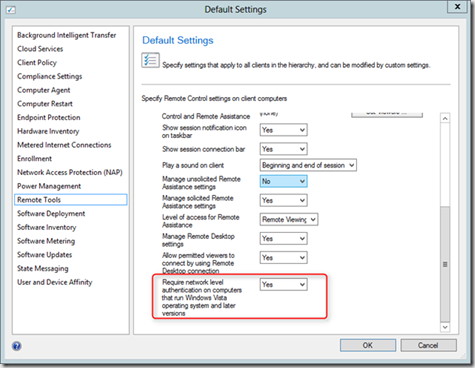Click 'Require network level authentication' label text
Image resolution: width=475 pixels, height=368 pixels.
click(202, 298)
